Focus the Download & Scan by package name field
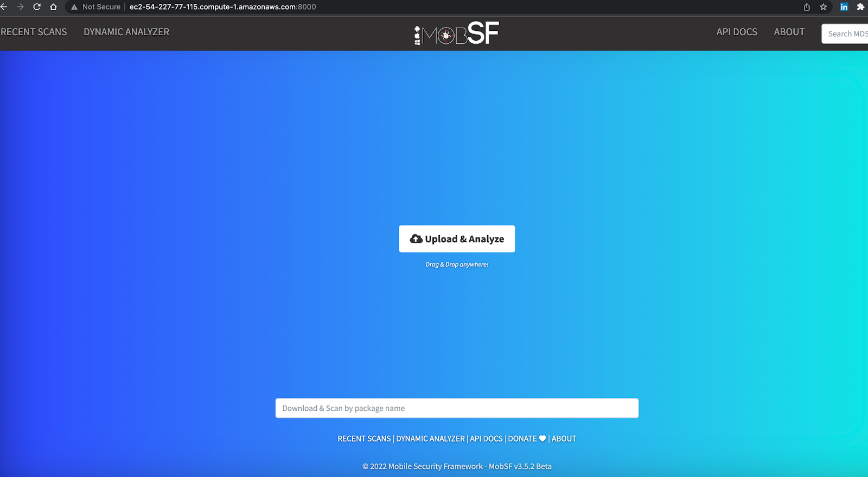 pos(457,408)
